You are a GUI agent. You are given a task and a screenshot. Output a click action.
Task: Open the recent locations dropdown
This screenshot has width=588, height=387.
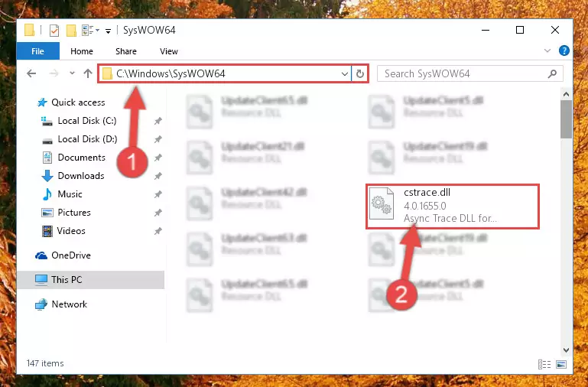(72, 73)
